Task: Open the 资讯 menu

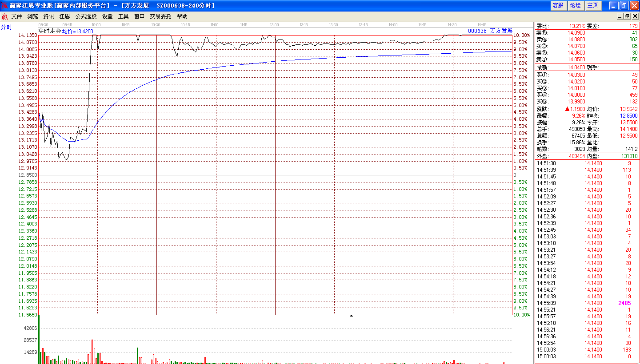Action: [x=49, y=16]
